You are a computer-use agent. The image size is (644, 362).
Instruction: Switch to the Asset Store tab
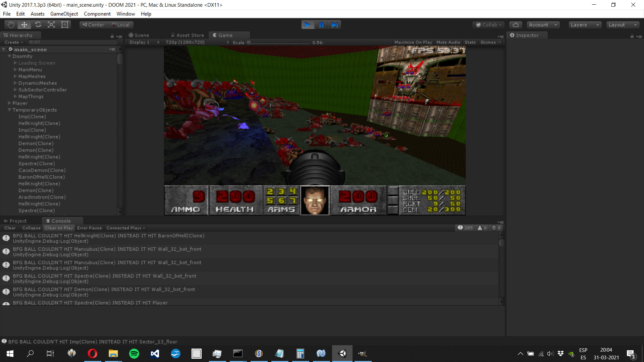(187, 35)
